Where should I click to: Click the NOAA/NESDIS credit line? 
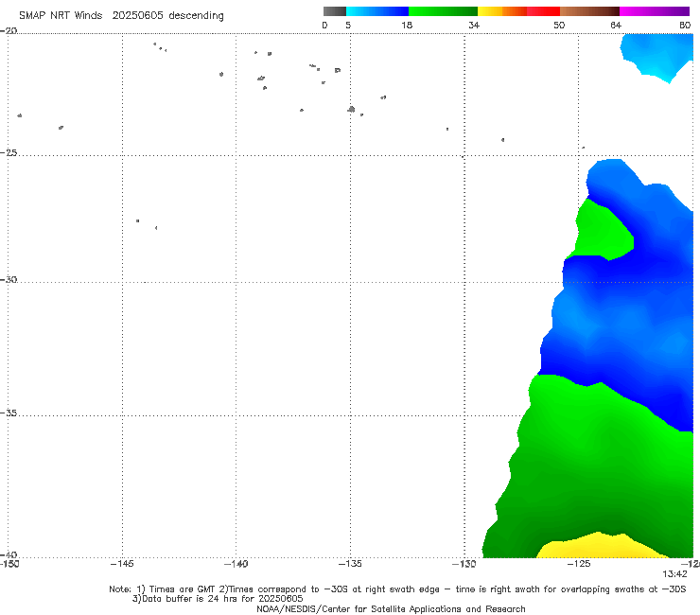[391, 609]
